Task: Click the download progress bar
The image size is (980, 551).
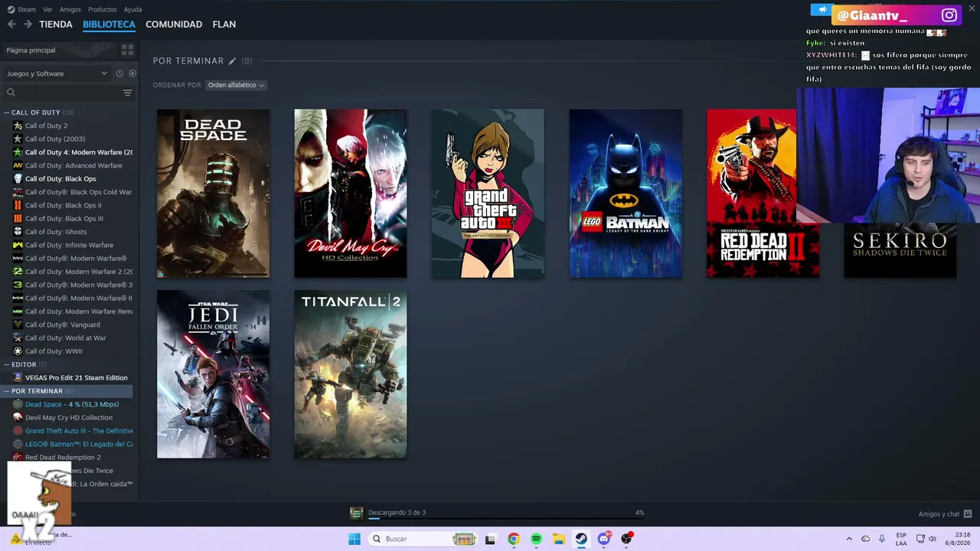Action: [x=506, y=519]
